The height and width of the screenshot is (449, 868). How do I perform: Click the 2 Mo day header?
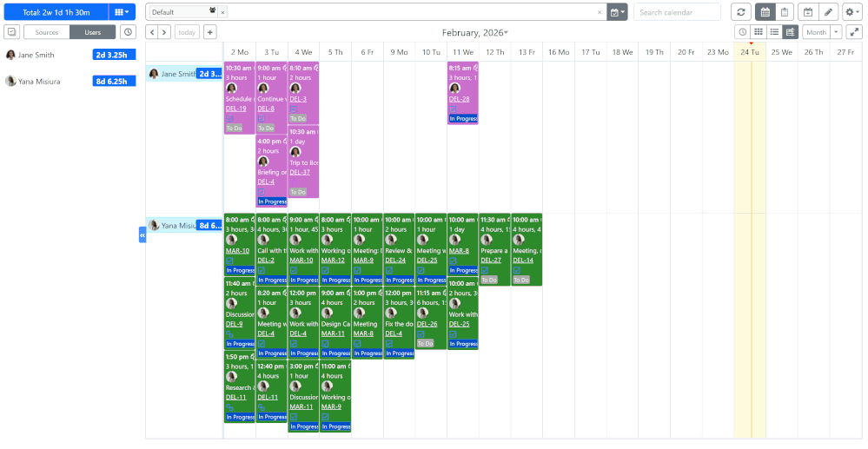(x=240, y=52)
